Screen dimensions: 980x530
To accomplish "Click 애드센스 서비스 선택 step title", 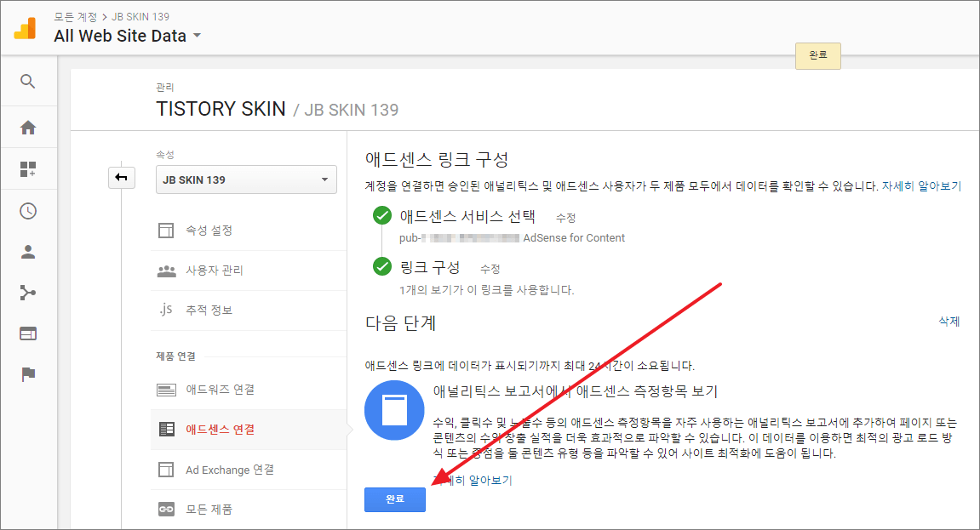I will (x=467, y=217).
